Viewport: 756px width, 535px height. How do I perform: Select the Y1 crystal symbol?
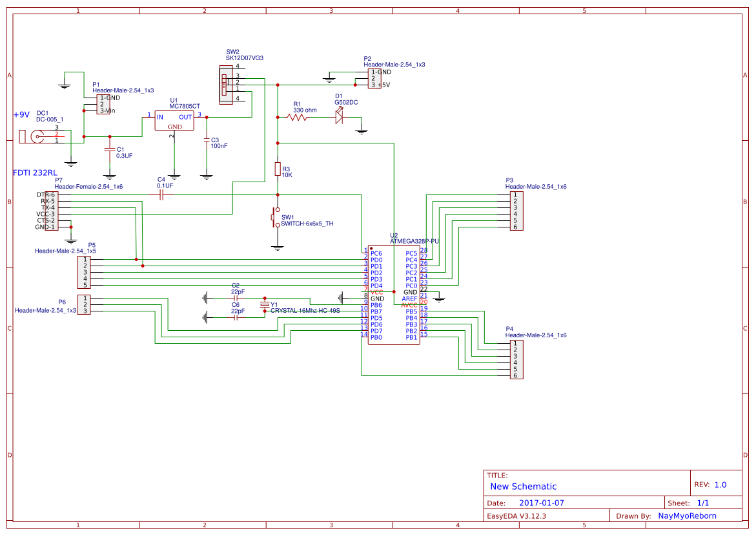click(x=264, y=304)
